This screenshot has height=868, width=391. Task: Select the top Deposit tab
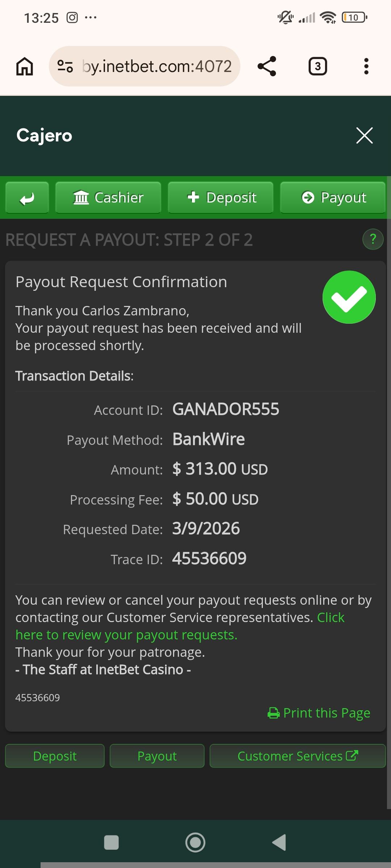[220, 197]
